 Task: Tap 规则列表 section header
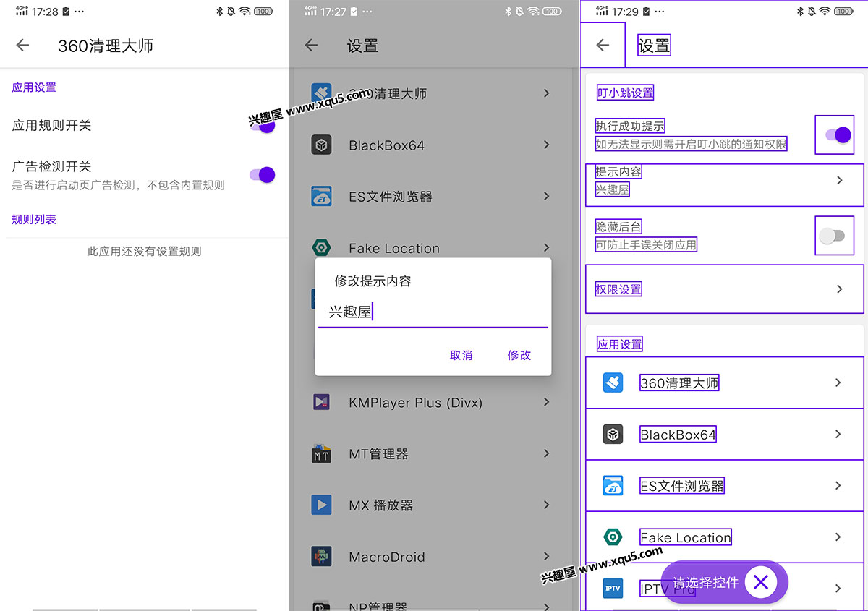coord(34,219)
